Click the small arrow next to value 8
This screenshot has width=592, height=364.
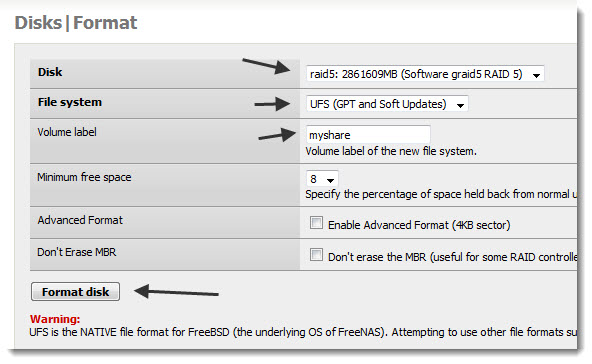point(330,180)
